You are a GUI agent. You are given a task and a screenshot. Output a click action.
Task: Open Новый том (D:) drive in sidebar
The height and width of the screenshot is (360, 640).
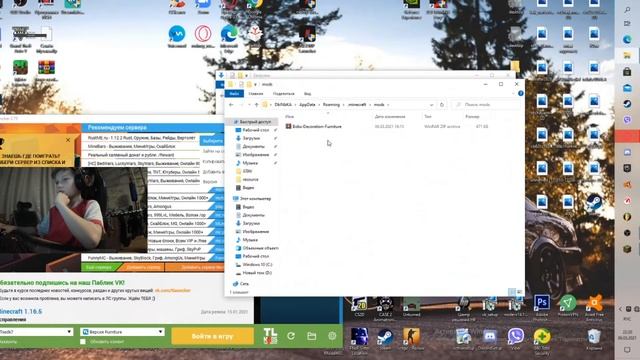coord(257,273)
